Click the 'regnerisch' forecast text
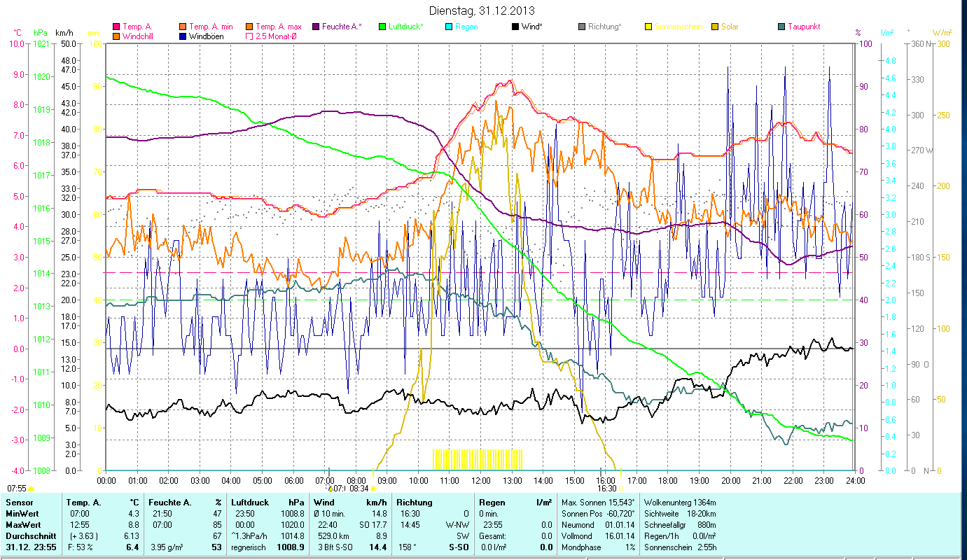This screenshot has width=967, height=560. 249,547
